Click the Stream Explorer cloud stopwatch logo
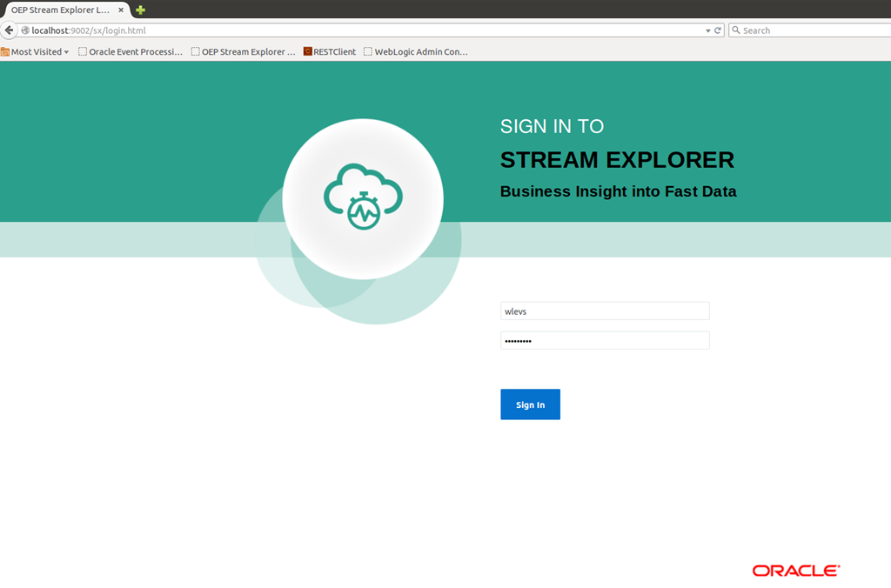 [363, 197]
